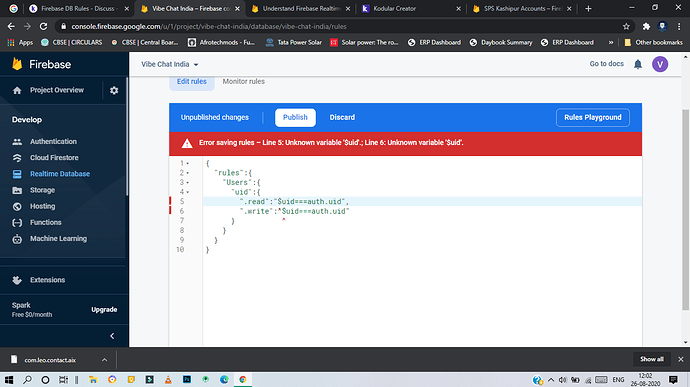Show hidden system tray icons
The image size is (690, 387).
coord(551,380)
